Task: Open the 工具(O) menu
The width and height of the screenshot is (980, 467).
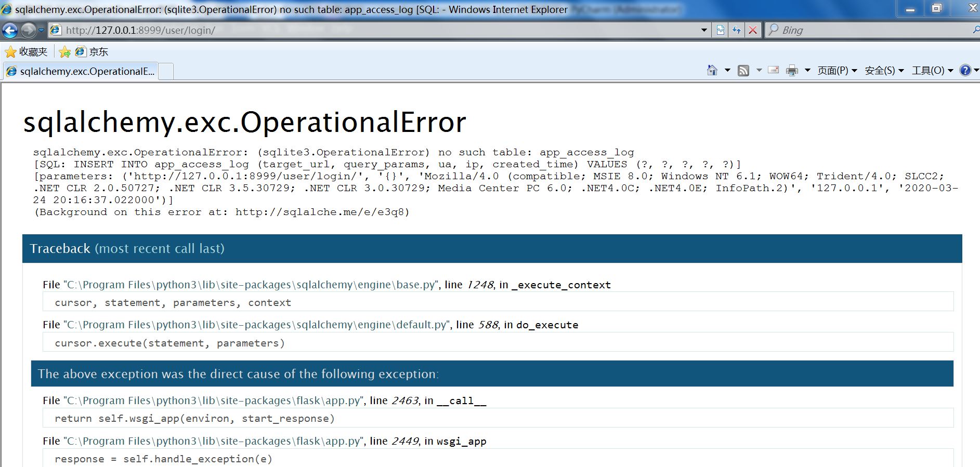Action: (932, 70)
